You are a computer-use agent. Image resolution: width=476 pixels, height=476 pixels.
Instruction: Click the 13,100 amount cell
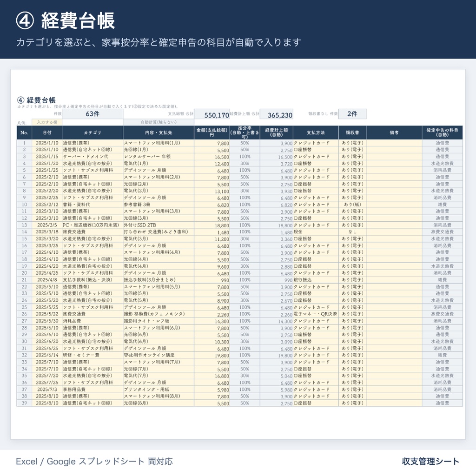click(x=212, y=191)
